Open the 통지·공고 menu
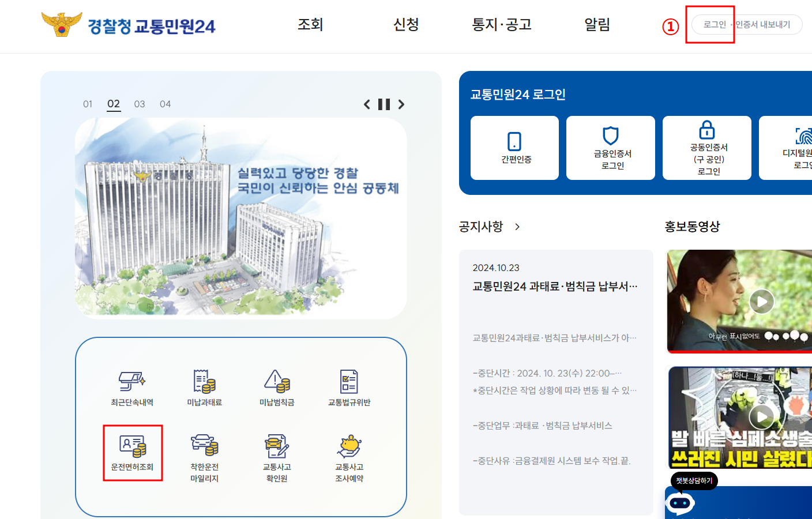Viewport: 812px width, 519px height. tap(502, 25)
